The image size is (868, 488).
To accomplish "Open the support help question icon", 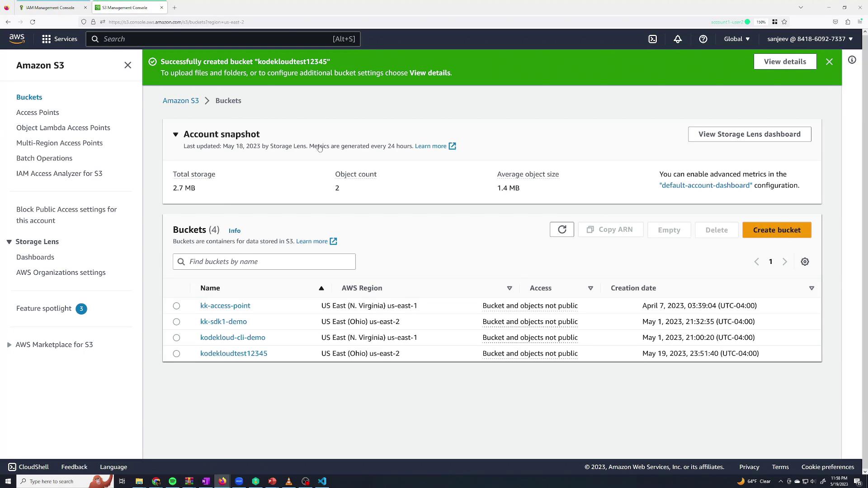I will coord(703,39).
